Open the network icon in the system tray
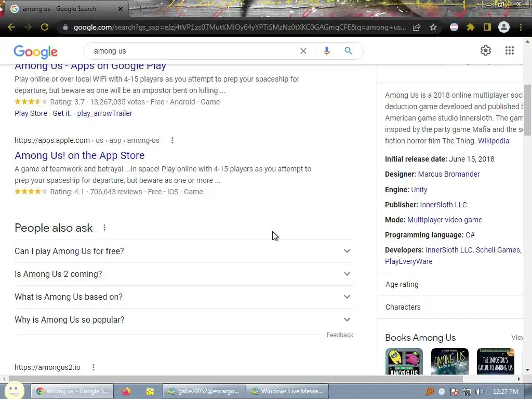Viewport: 532px width, 399px height. [467, 392]
